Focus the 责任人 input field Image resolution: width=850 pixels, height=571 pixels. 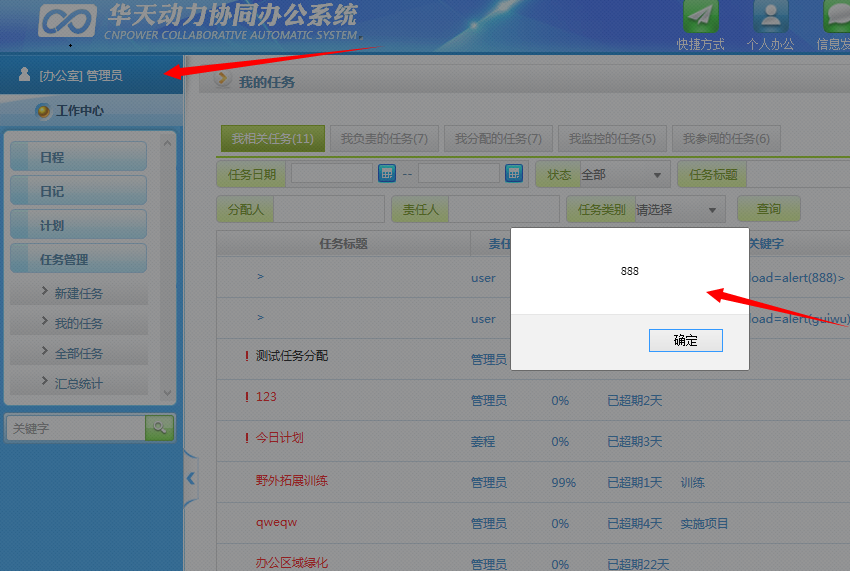pyautogui.click(x=504, y=209)
